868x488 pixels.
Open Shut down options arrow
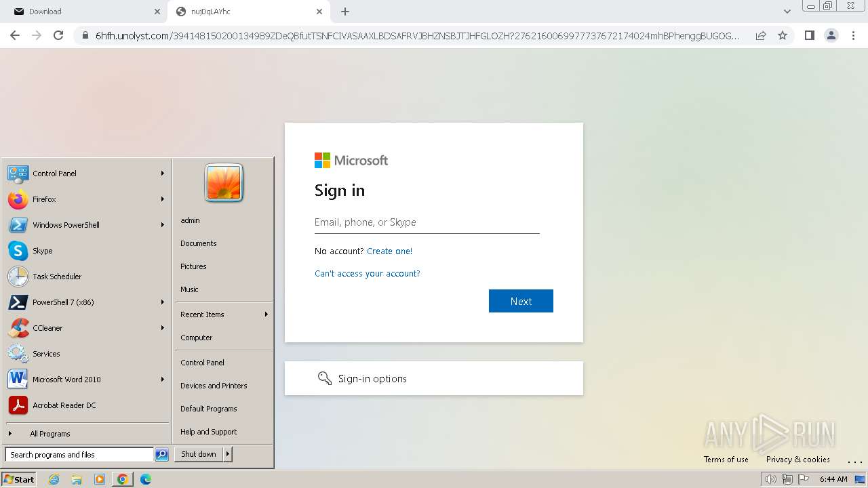coord(228,454)
